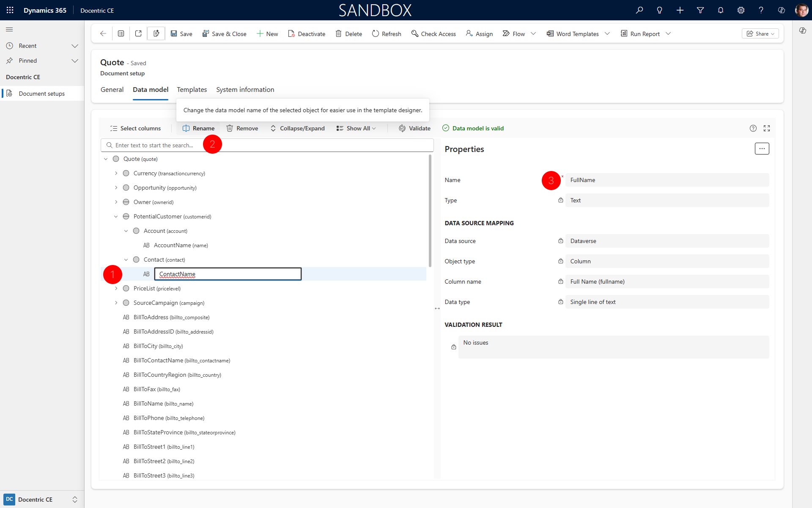Click the Rename button

198,128
